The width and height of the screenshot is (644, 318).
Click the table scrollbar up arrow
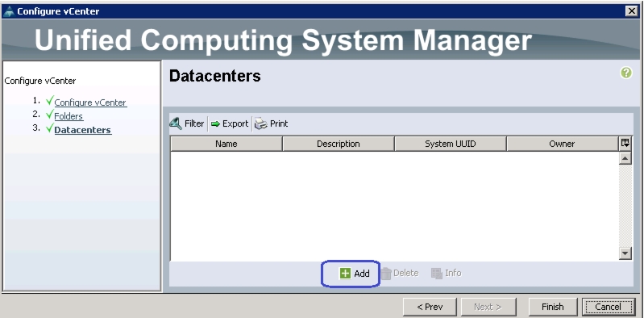click(x=625, y=158)
